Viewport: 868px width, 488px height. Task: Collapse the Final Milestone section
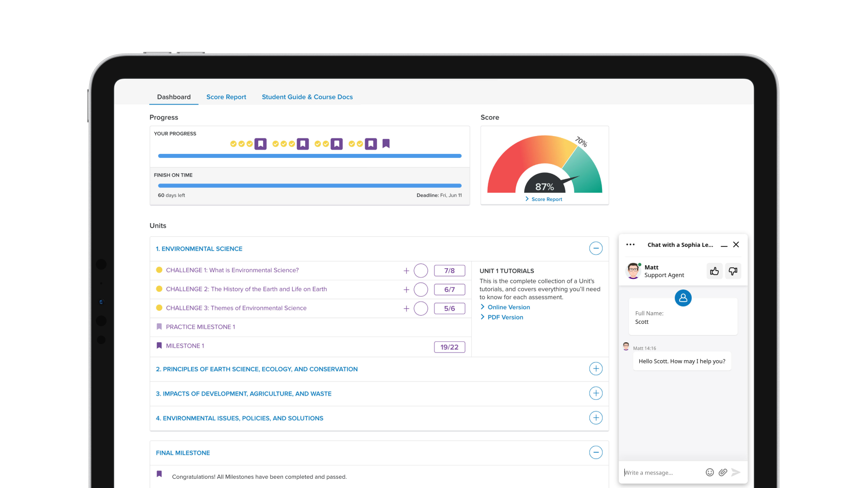596,452
